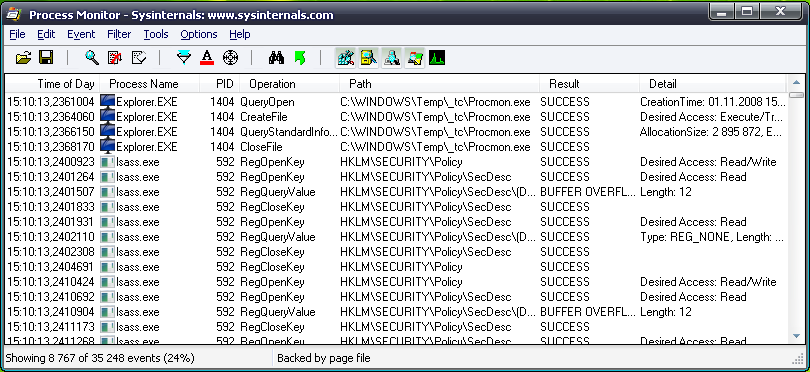Select the time 15:10:13,2368170 CloseFile row
This screenshot has height=372, width=810.
396,147
